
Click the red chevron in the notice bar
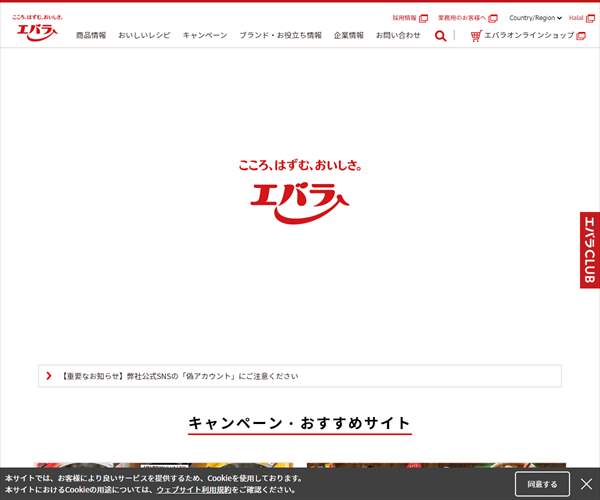49,376
